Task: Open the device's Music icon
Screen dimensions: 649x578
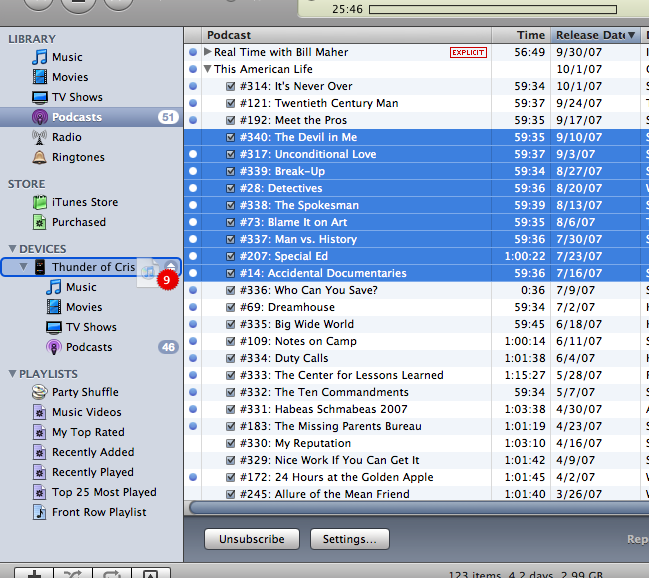Action: pos(54,287)
